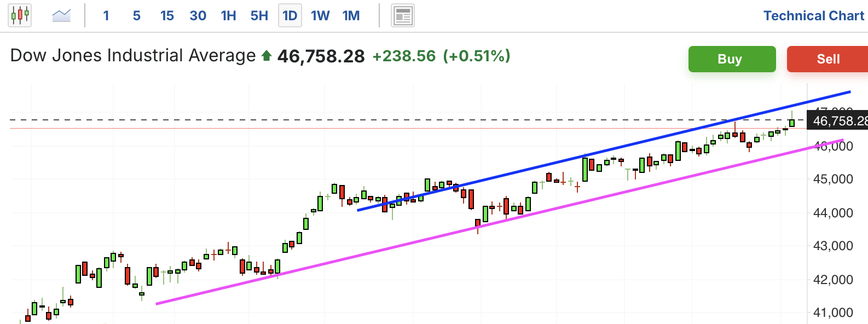Viewport: 868px width, 324px height.
Task: Click the 42,000 axis label
Action: pyautogui.click(x=833, y=280)
